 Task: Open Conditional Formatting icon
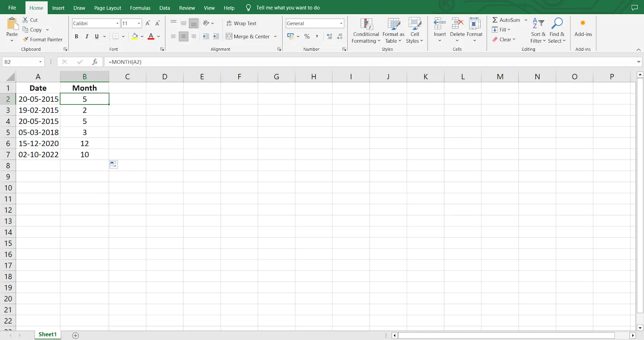point(366,24)
